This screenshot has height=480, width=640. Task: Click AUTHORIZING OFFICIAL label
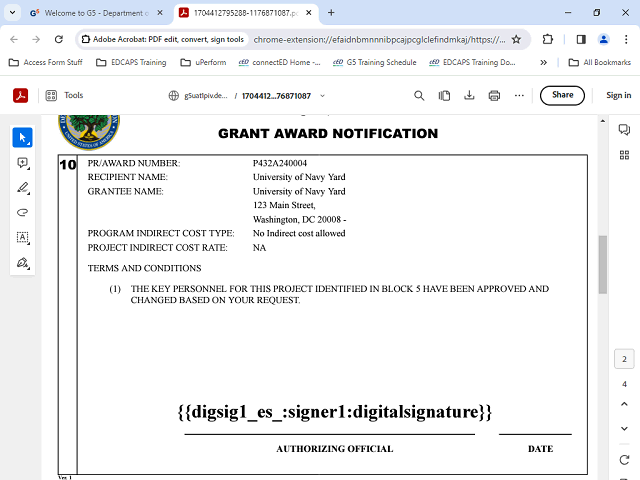pyautogui.click(x=335, y=449)
